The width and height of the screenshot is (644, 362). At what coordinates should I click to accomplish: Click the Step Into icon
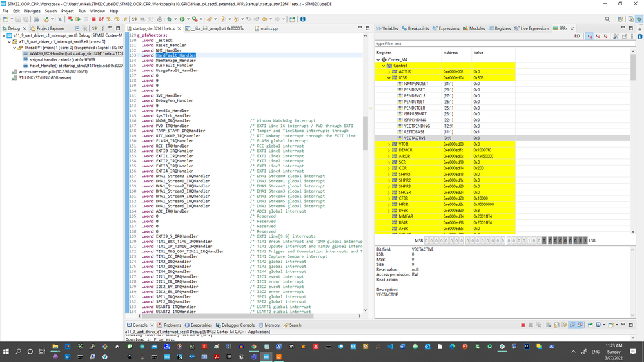pos(109,19)
